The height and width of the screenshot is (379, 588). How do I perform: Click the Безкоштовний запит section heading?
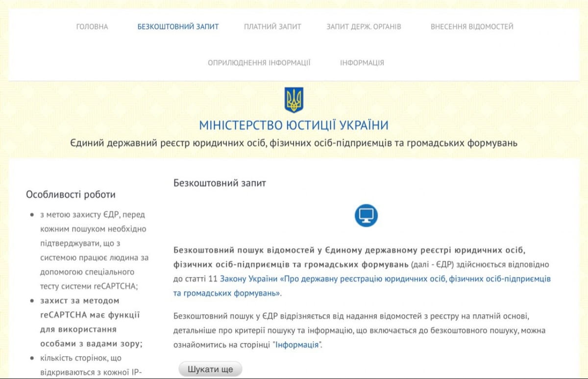[x=220, y=183]
